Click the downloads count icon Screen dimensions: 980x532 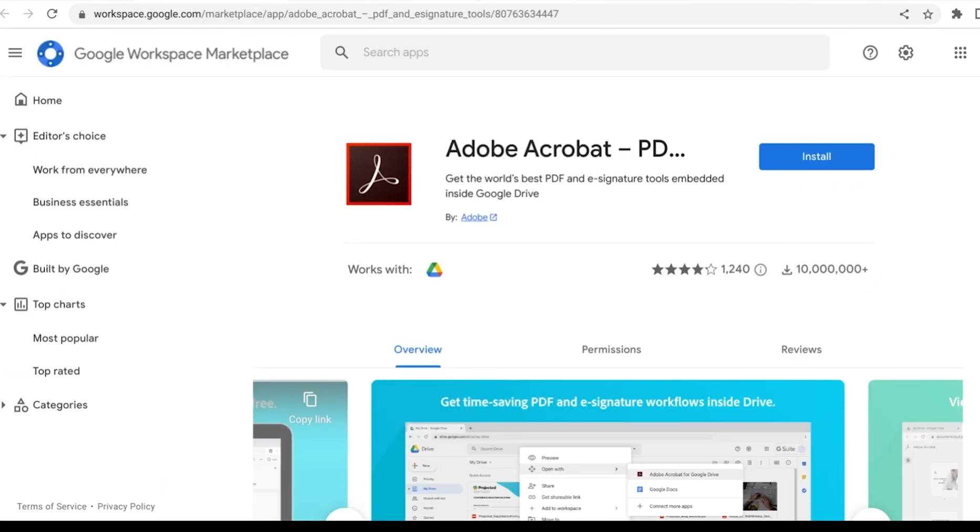(787, 269)
